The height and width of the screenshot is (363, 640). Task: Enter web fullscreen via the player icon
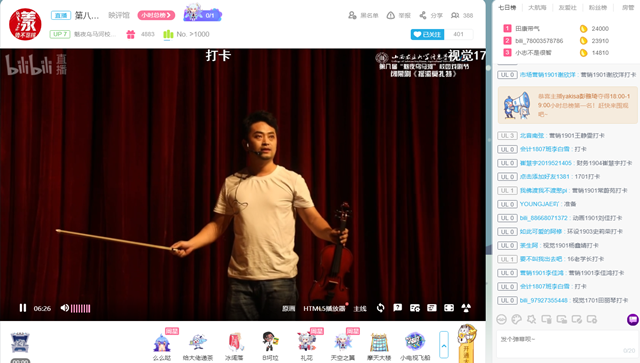click(x=449, y=308)
